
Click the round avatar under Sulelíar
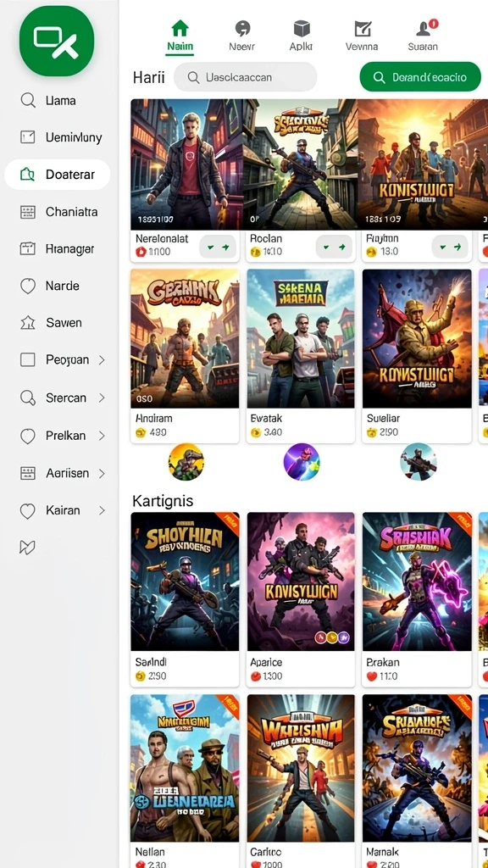pos(419,462)
